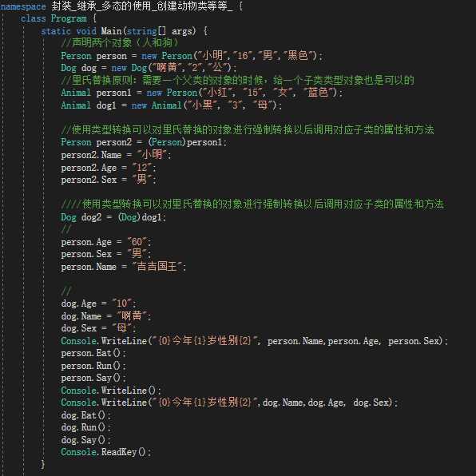Click the empty 'Console.WriteLine();' line
This screenshot has height=476, width=476.
[111, 391]
